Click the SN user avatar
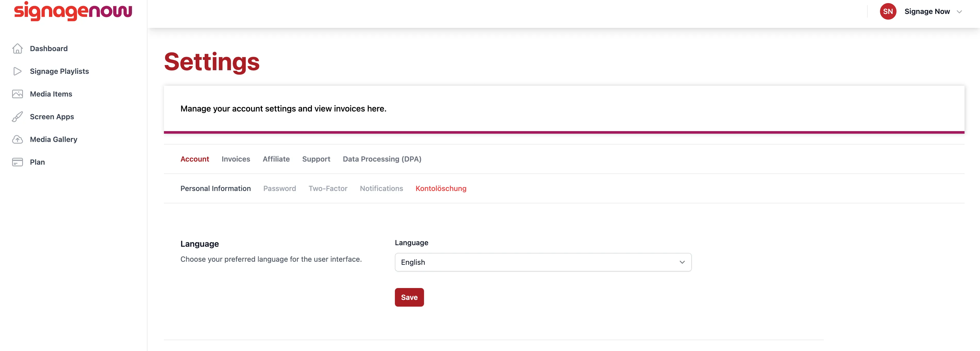 point(888,11)
